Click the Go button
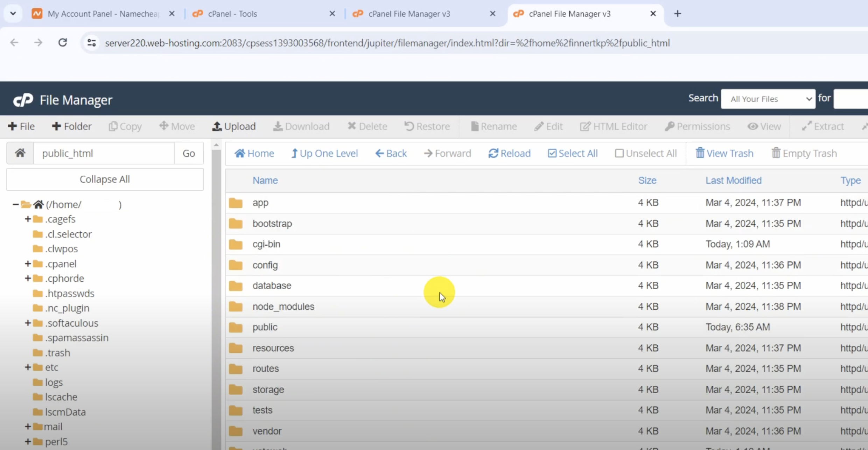The image size is (868, 450). pos(189,153)
